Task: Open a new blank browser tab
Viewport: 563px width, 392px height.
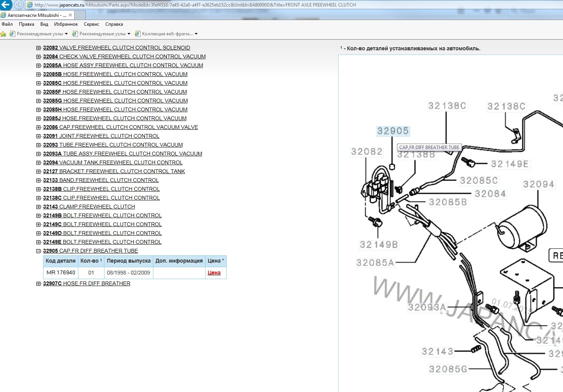Action: tap(80, 15)
